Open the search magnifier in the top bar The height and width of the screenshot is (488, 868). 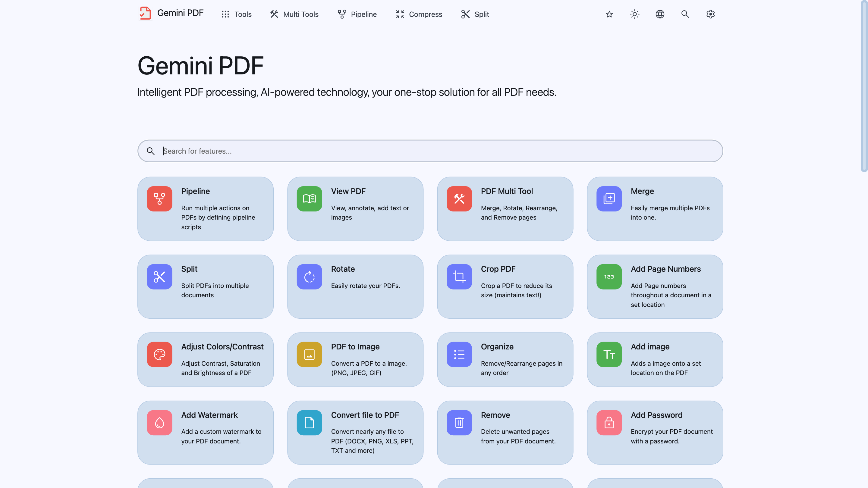[x=685, y=14]
